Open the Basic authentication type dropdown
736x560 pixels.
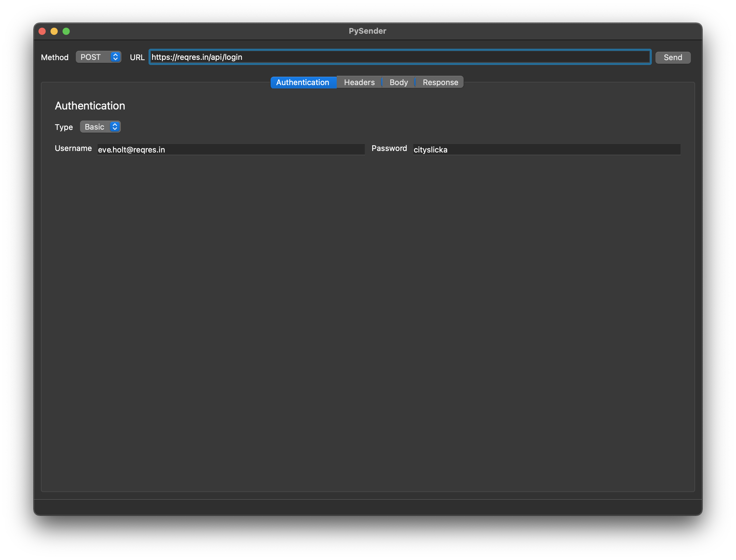click(x=100, y=127)
